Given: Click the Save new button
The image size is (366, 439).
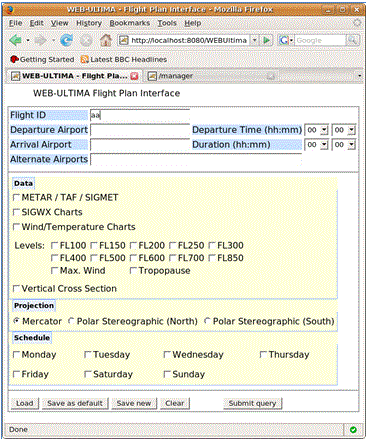Looking at the screenshot, I should [134, 403].
